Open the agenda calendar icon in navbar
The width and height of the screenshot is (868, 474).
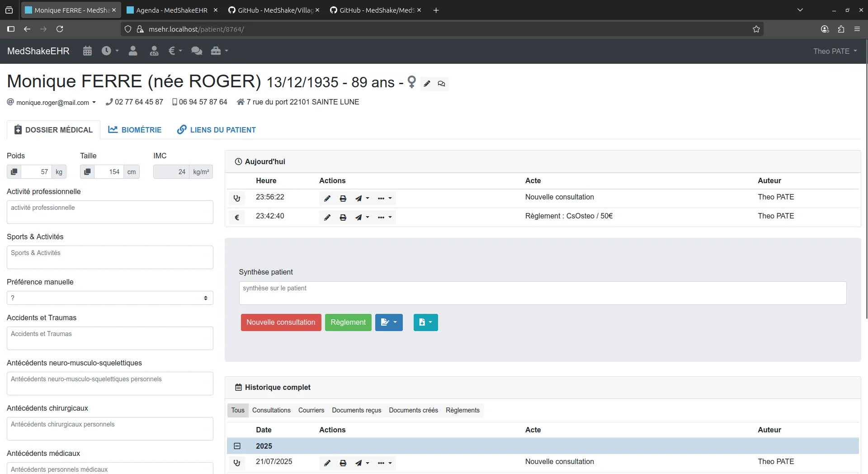point(87,51)
